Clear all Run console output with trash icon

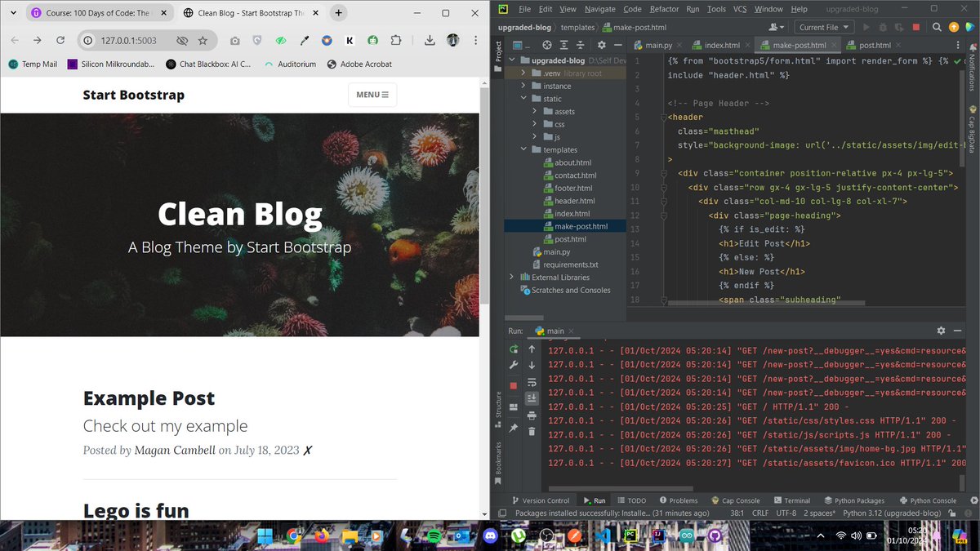click(532, 430)
